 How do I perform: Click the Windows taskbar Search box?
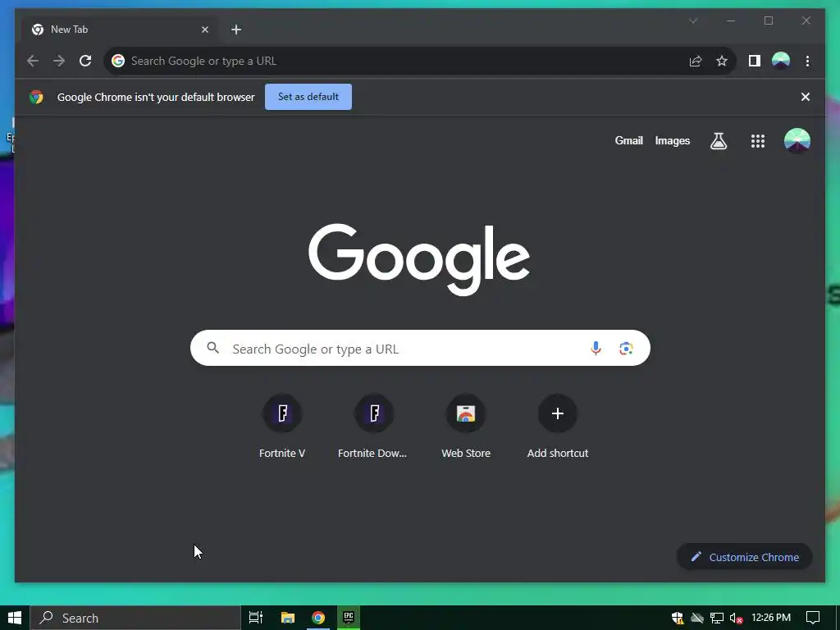coord(135,618)
